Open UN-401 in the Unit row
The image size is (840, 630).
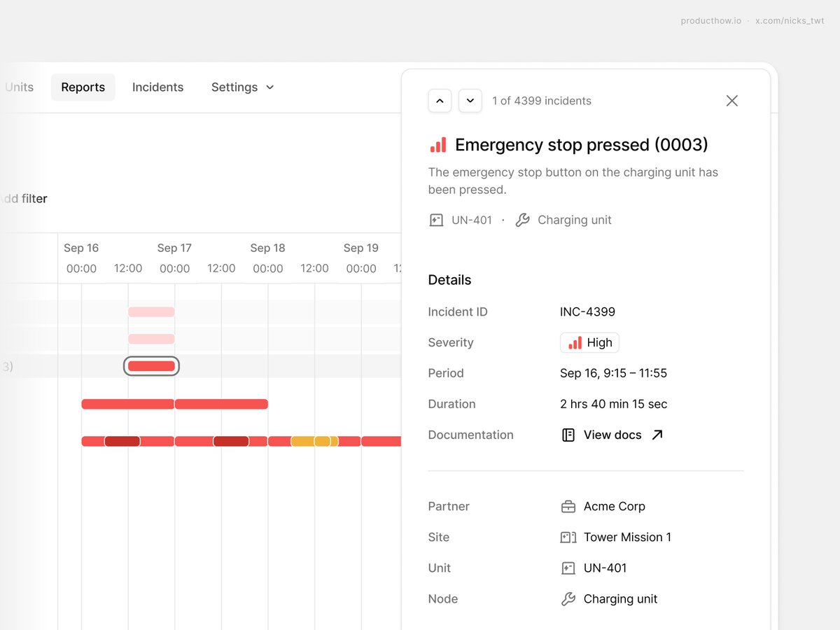(x=605, y=568)
